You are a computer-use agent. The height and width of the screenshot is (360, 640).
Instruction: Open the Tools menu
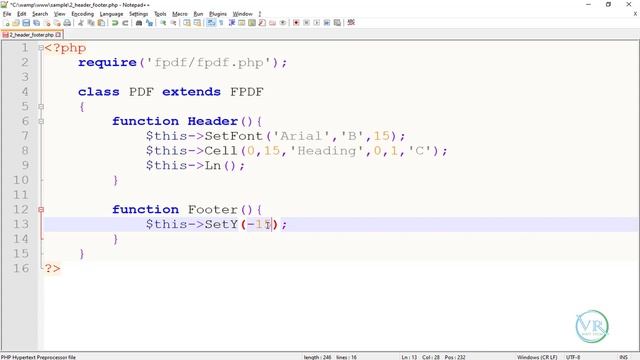pos(160,14)
